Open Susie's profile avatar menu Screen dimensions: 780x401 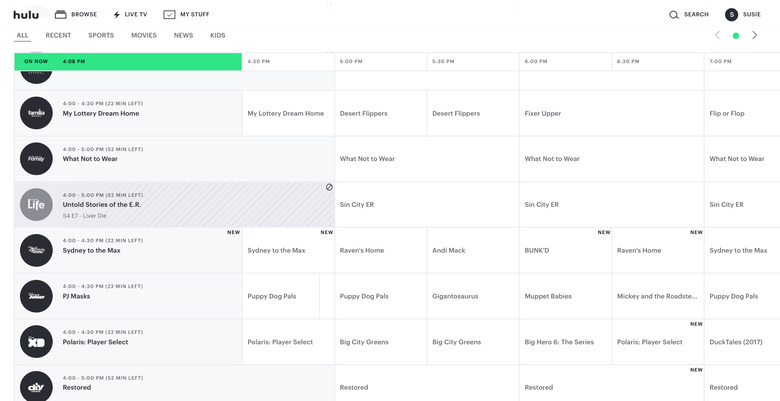pos(731,15)
